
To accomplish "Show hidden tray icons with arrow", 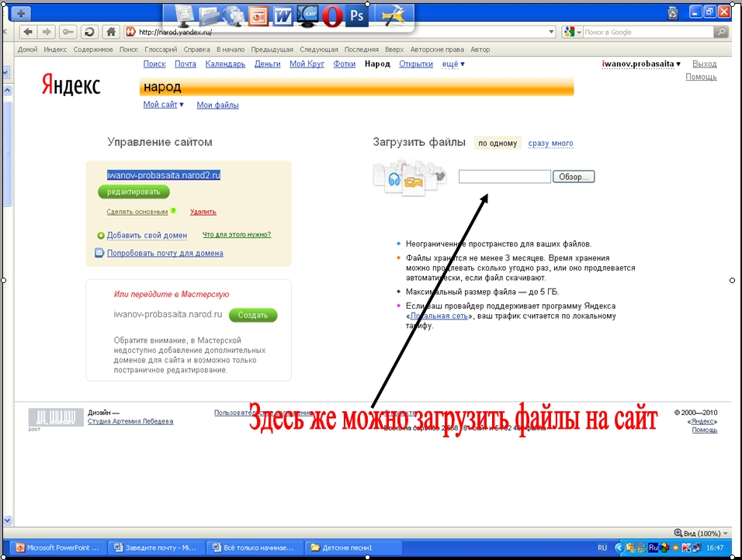I will (x=619, y=548).
